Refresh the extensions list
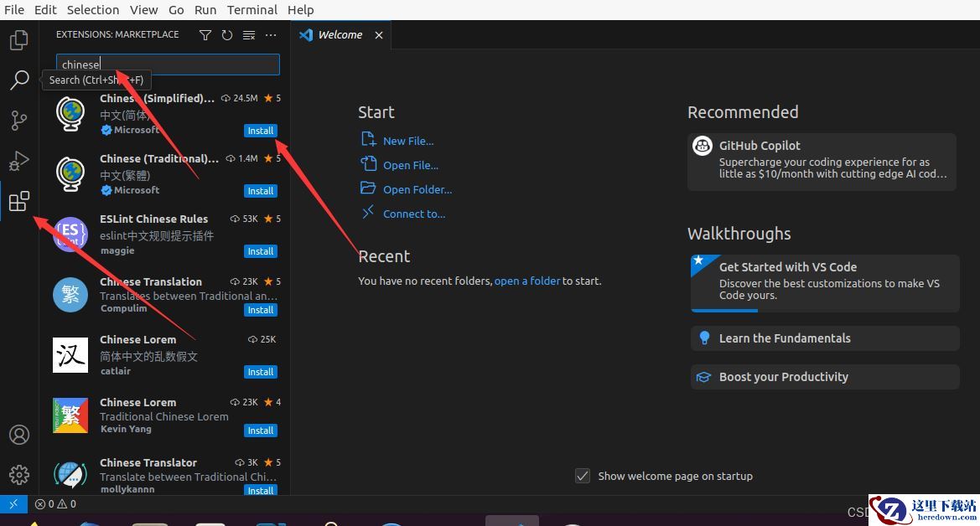This screenshot has height=526, width=980. 227,35
